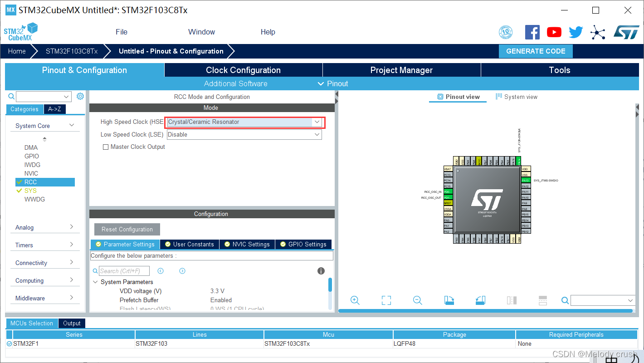
Task: Open the Help menu
Action: [x=268, y=32]
